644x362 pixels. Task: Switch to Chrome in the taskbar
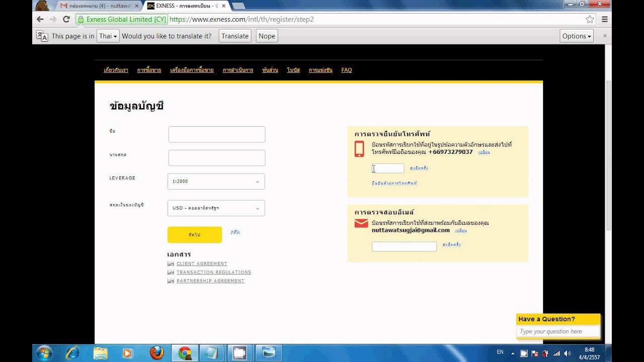(185, 353)
